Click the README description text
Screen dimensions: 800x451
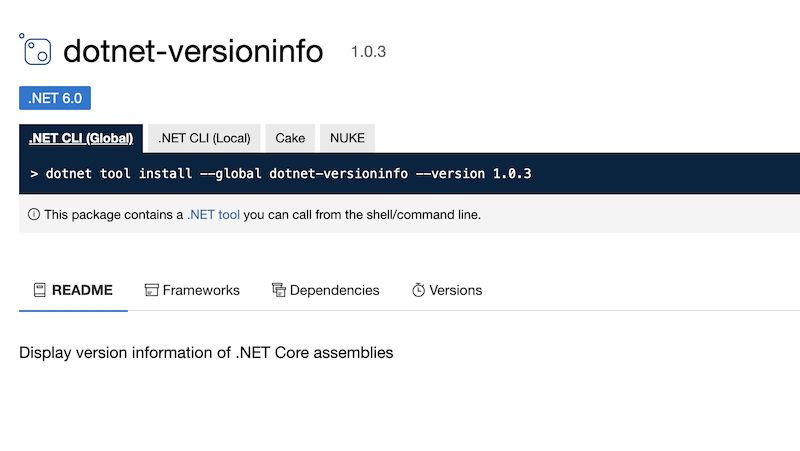click(206, 353)
